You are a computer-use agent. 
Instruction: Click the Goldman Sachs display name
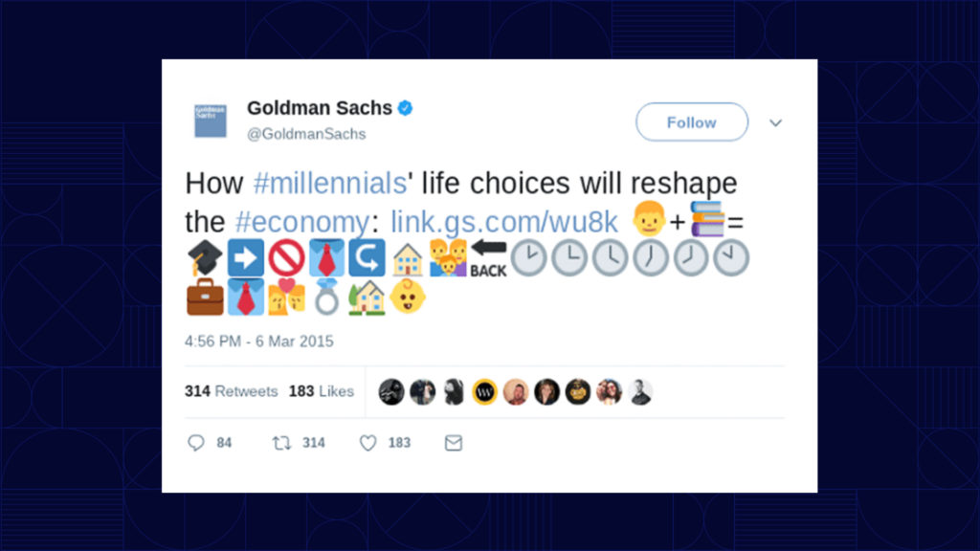(320, 108)
